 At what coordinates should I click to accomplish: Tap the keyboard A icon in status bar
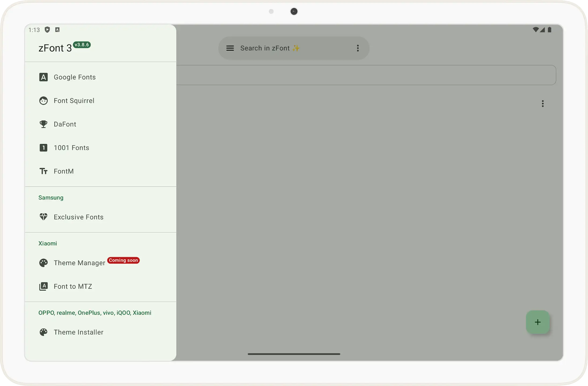click(x=57, y=30)
